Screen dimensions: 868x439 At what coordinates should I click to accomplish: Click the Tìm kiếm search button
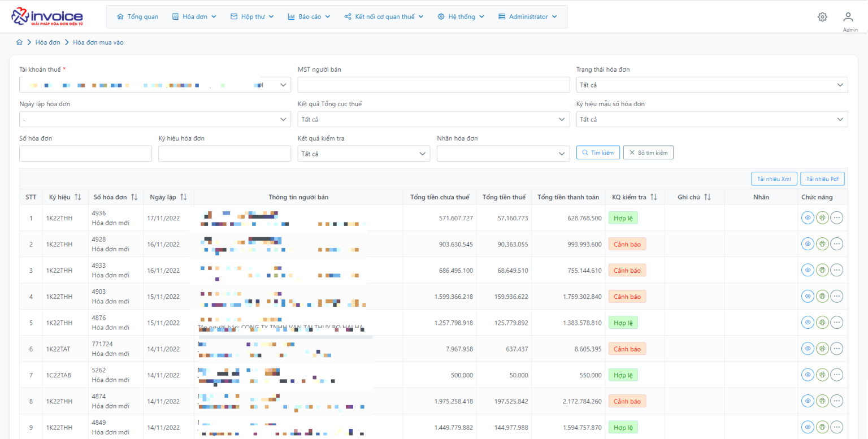point(598,153)
